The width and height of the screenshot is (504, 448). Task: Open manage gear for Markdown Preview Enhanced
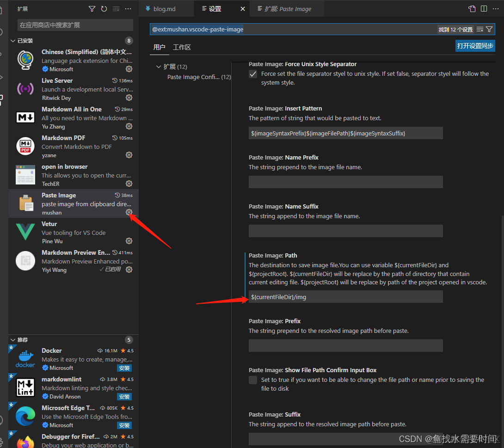129,270
